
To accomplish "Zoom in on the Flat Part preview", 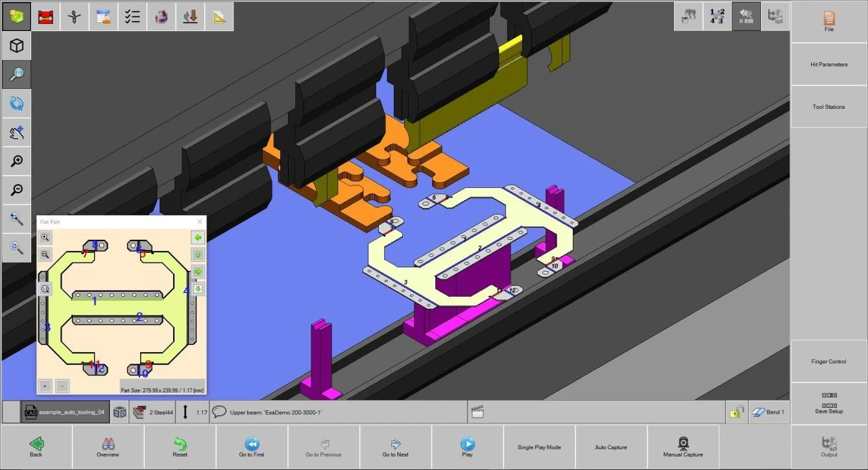I will click(x=45, y=237).
